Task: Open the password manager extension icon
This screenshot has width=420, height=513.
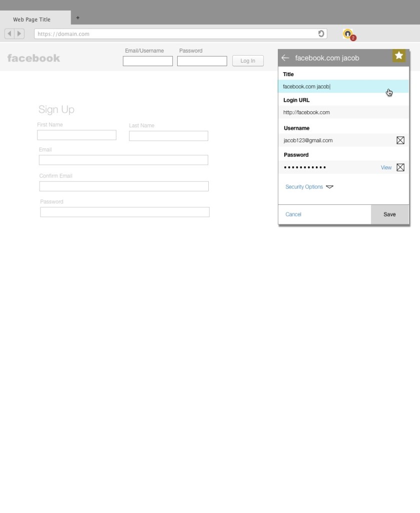Action: (348, 34)
